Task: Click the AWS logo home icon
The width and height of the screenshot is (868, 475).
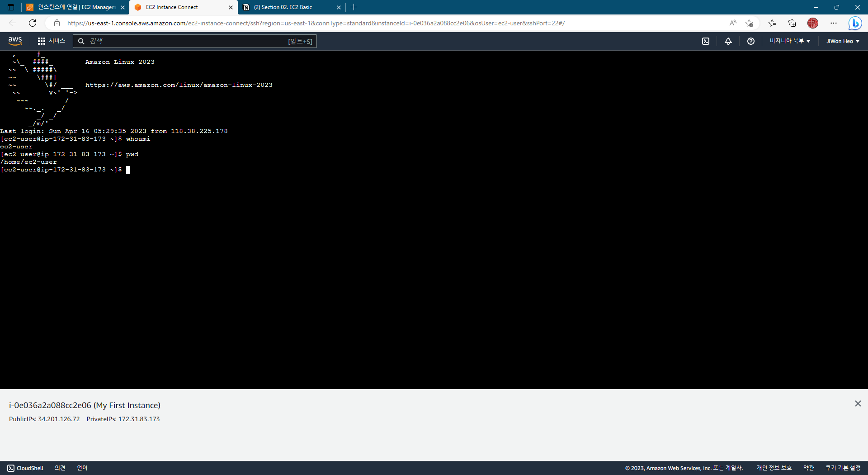Action: [x=15, y=41]
